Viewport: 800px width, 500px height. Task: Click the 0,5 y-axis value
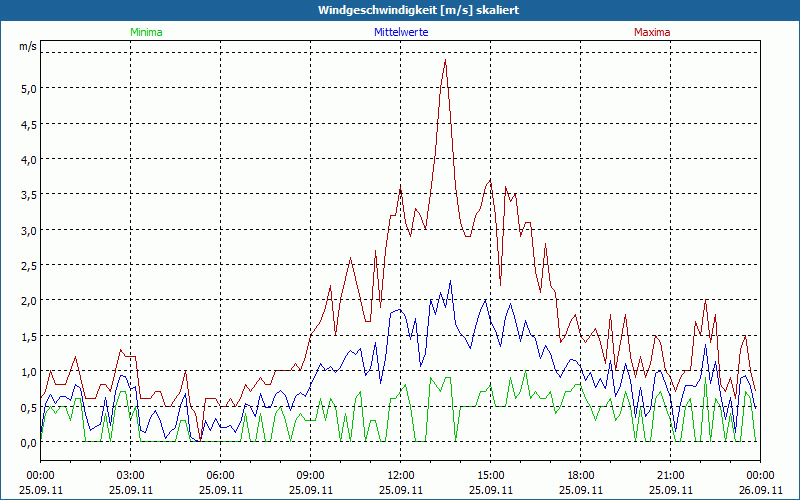(28, 408)
